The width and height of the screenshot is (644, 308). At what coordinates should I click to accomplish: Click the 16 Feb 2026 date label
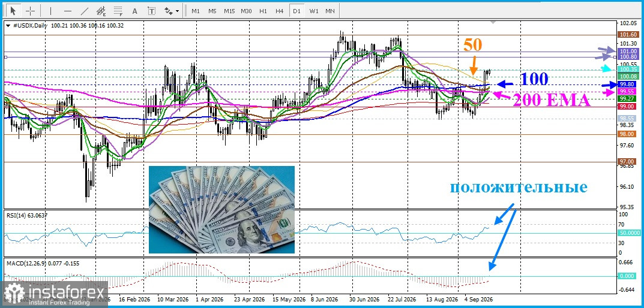(x=135, y=300)
